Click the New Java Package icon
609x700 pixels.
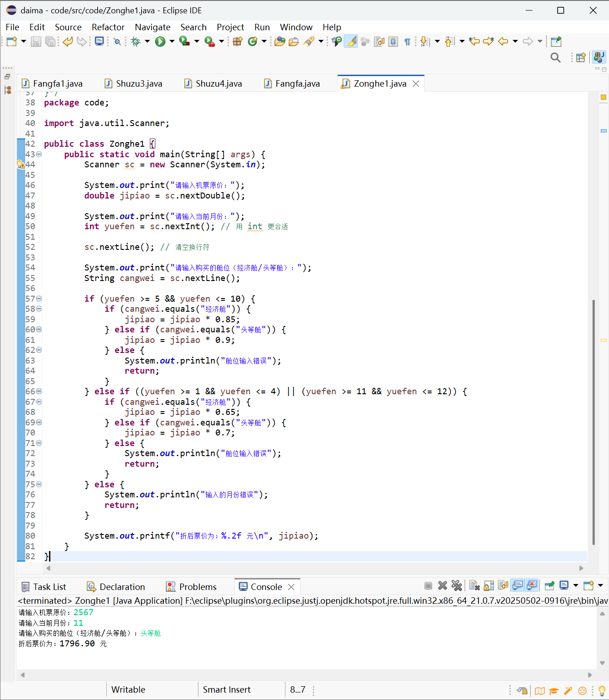click(x=237, y=42)
